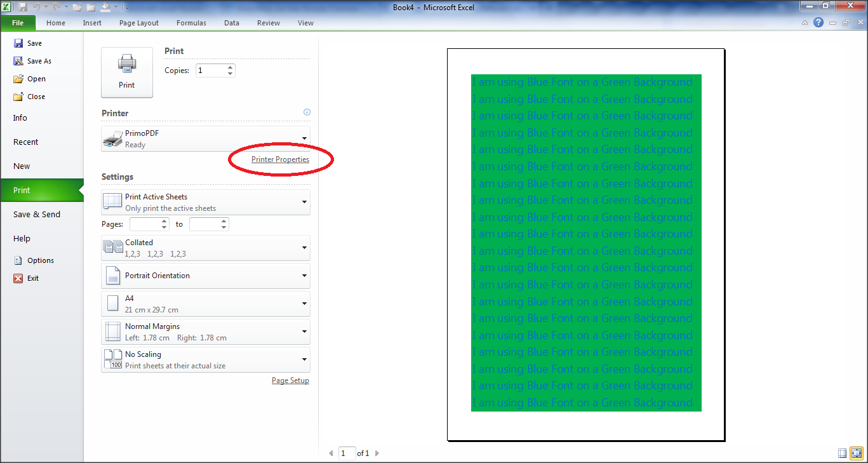Image resolution: width=868 pixels, height=463 pixels.
Task: Click the printer info icon
Action: 307,112
